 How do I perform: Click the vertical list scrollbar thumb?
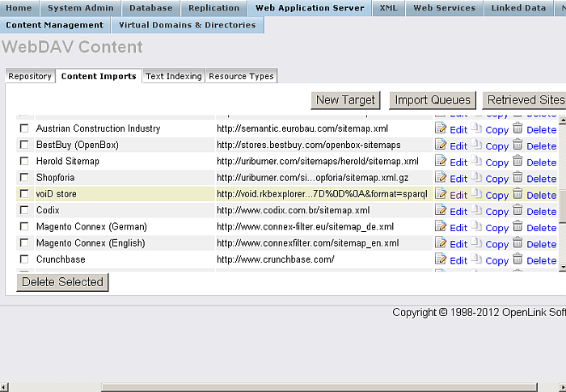click(562, 206)
